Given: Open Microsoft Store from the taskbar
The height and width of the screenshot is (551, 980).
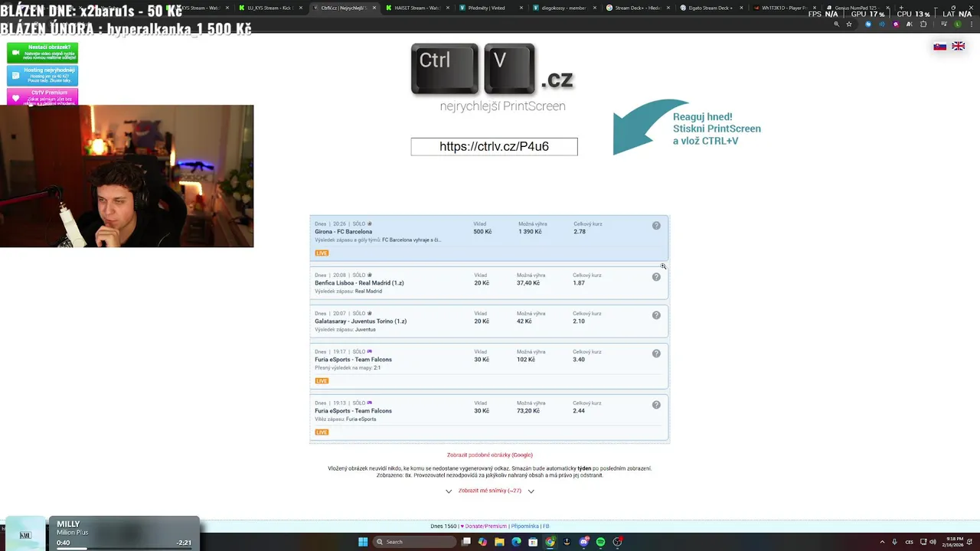Looking at the screenshot, I should (x=533, y=542).
